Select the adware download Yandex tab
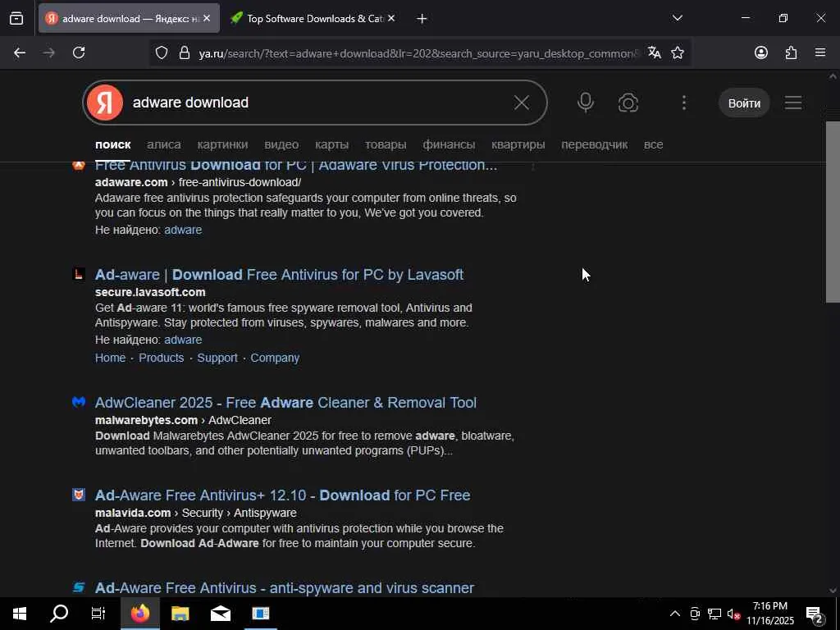 (129, 18)
